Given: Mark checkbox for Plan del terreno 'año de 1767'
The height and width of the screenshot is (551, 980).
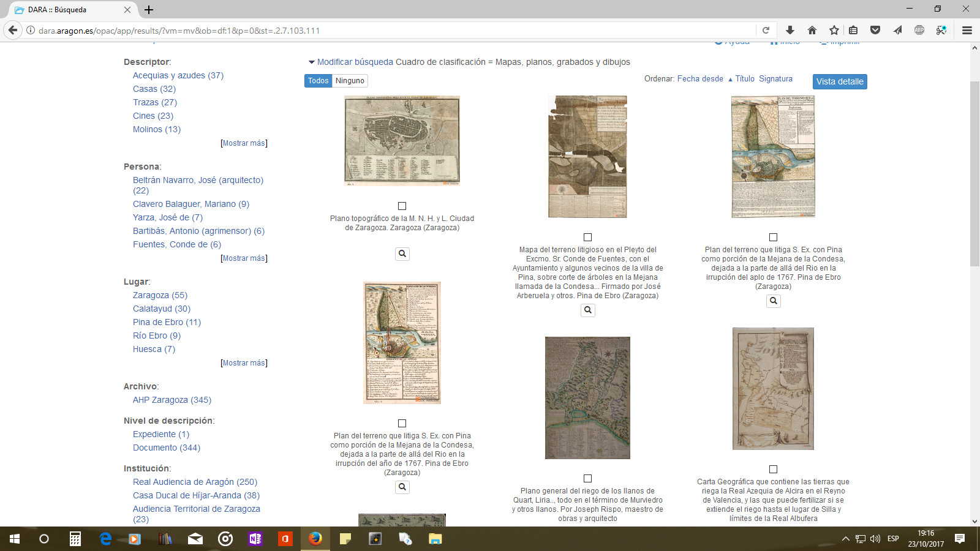Looking at the screenshot, I should pyautogui.click(x=402, y=424).
